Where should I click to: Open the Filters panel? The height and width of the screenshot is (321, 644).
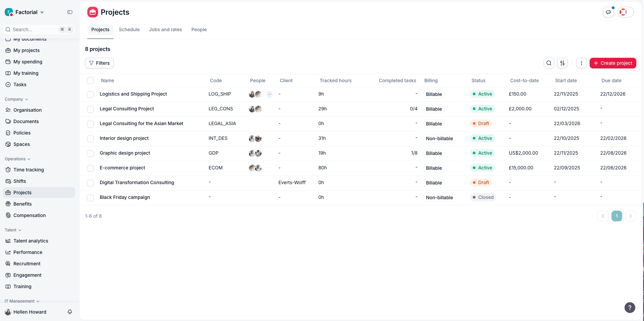pos(99,63)
